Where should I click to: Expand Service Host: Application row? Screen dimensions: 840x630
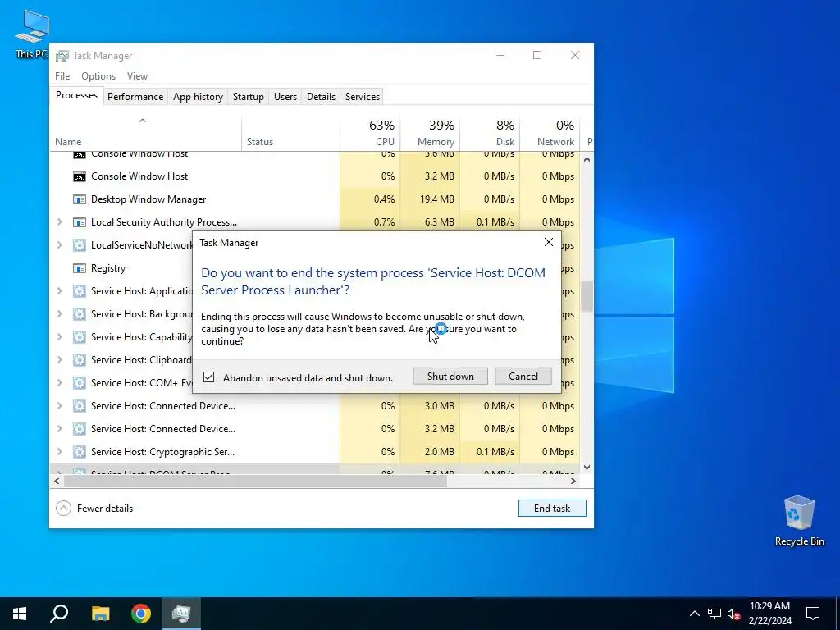pyautogui.click(x=59, y=291)
